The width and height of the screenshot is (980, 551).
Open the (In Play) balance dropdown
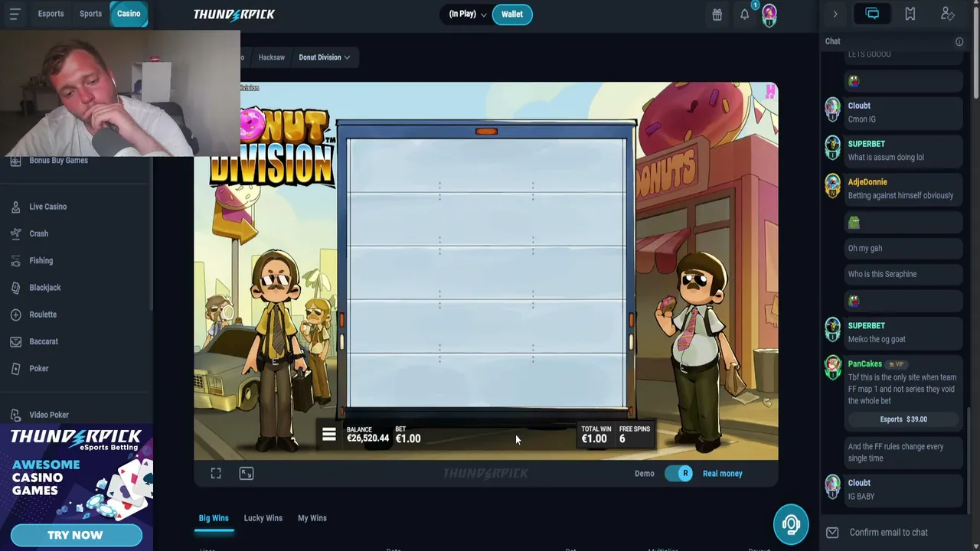(467, 14)
